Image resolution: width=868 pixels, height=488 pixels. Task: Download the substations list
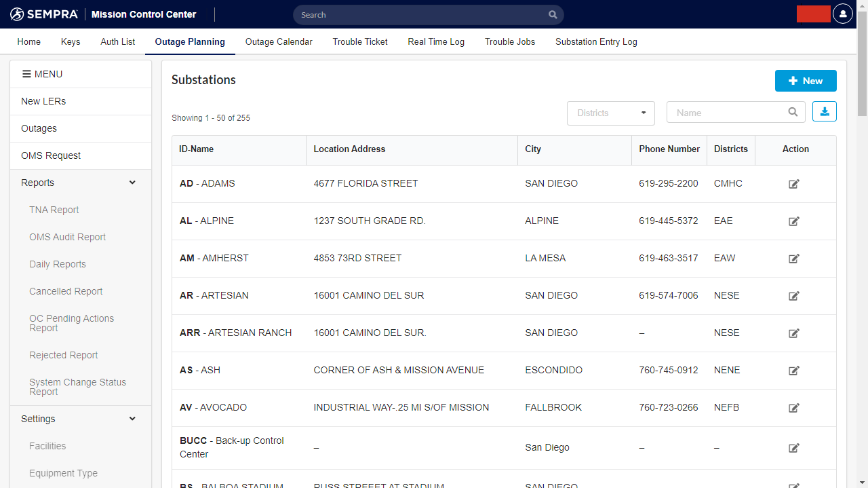[x=824, y=112]
